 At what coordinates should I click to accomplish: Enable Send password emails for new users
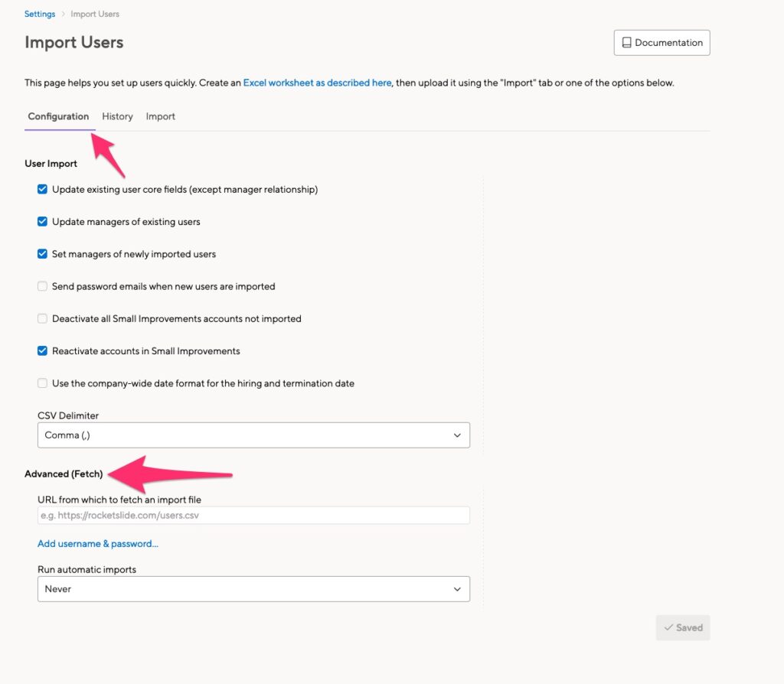[x=43, y=286]
